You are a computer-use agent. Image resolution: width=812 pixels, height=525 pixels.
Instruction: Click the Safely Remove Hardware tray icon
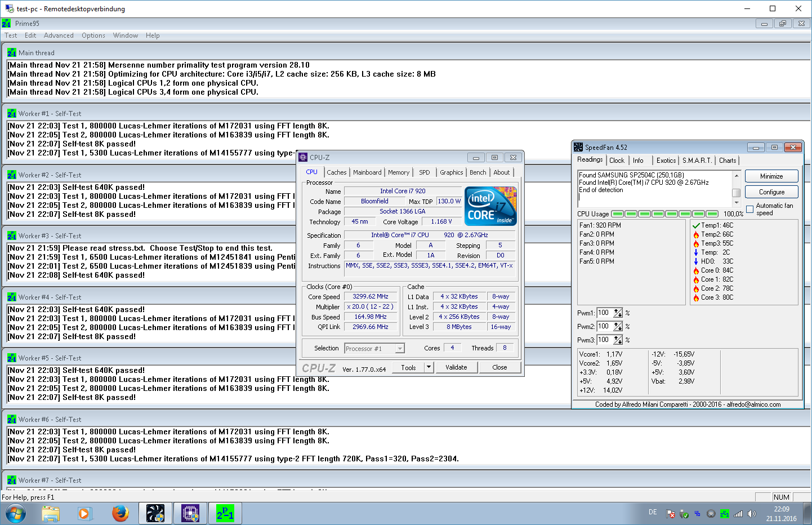(684, 514)
